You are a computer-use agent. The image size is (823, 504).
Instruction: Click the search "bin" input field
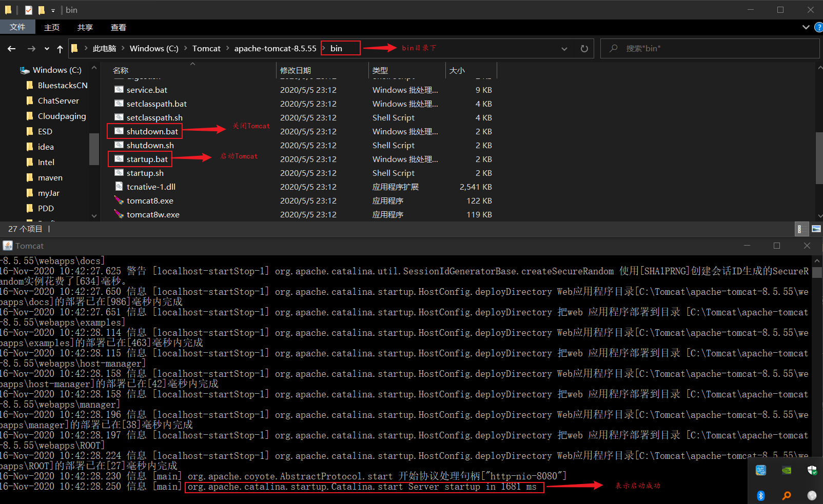[710, 49]
